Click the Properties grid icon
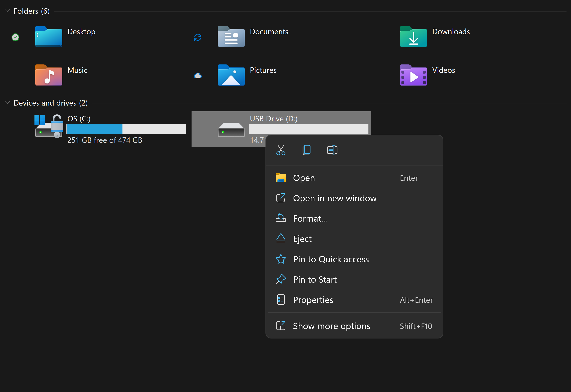 [280, 300]
